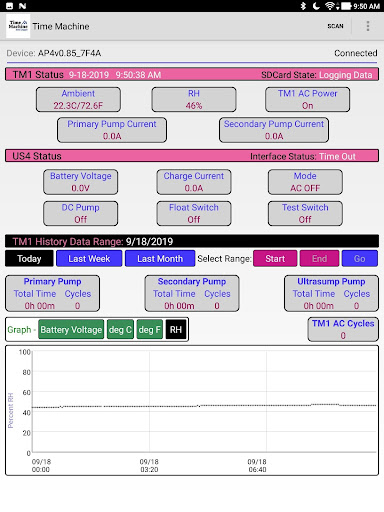
Task: Set the range Start date
Action: [x=275, y=258]
